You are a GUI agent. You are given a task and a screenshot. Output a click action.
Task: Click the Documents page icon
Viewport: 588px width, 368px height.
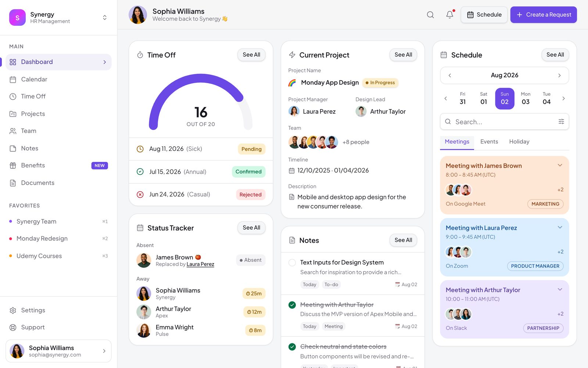pos(13,183)
